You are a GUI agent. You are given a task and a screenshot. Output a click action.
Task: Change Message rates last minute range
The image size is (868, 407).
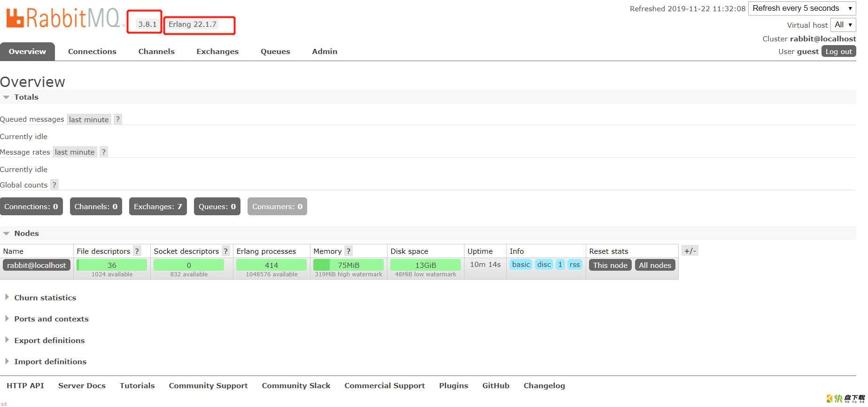75,152
